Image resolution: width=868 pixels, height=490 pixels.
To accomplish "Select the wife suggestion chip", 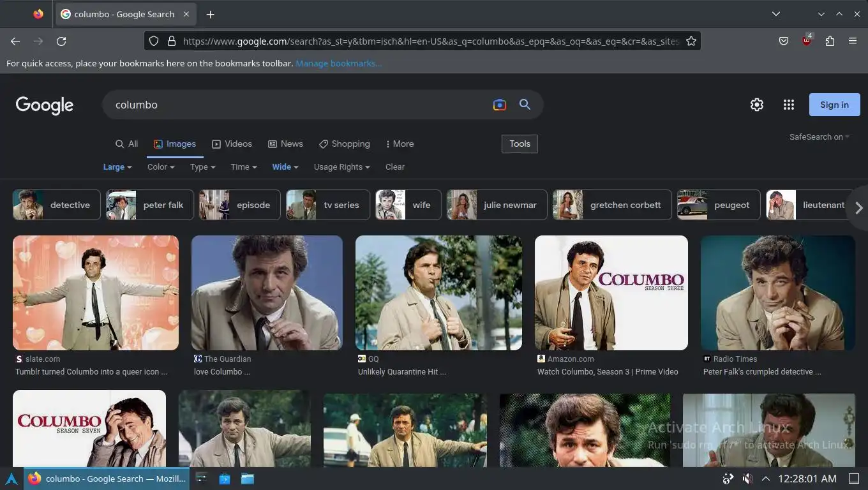I will point(408,205).
